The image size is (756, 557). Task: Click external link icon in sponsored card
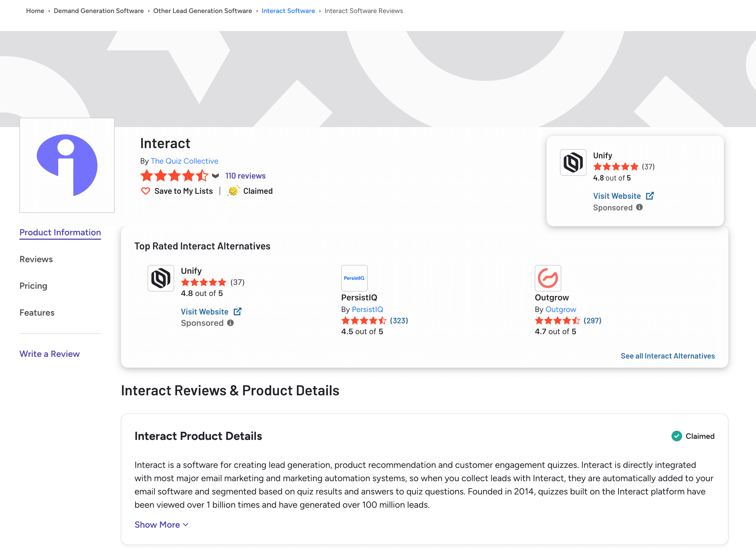click(x=650, y=196)
